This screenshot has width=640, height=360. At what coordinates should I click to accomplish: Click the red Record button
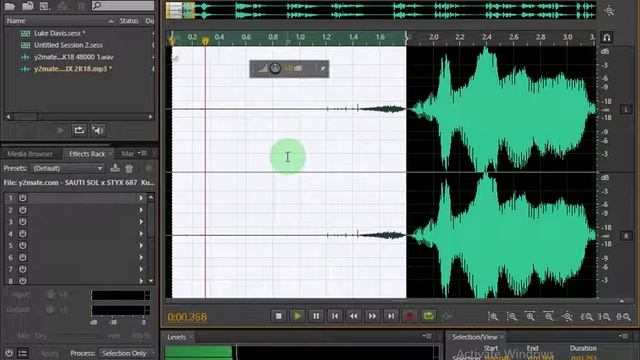click(410, 316)
